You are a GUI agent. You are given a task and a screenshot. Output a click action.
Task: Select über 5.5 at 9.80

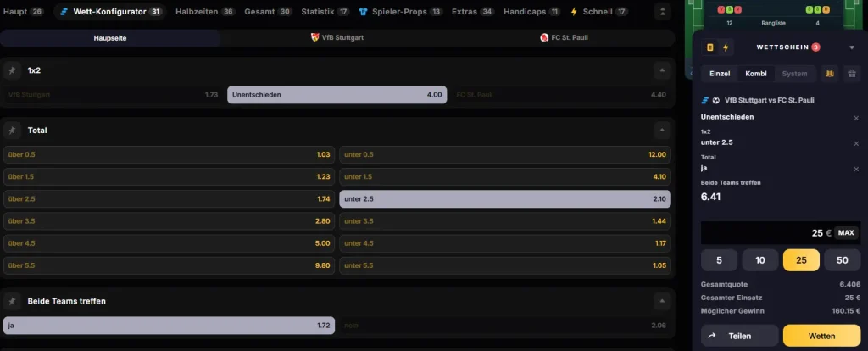[169, 265]
